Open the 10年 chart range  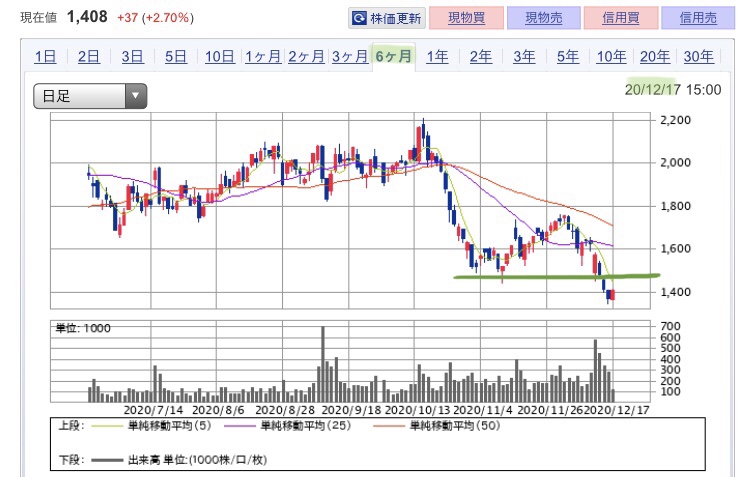611,56
